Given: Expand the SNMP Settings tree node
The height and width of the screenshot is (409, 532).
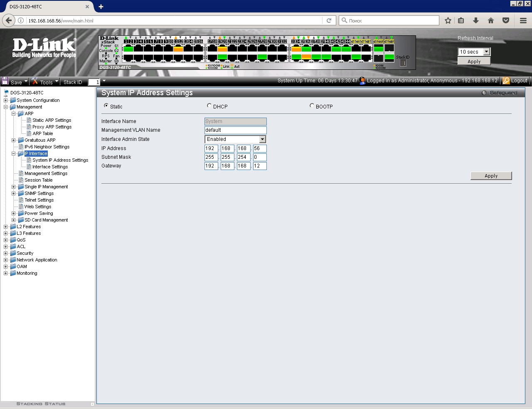Looking at the screenshot, I should click(13, 193).
